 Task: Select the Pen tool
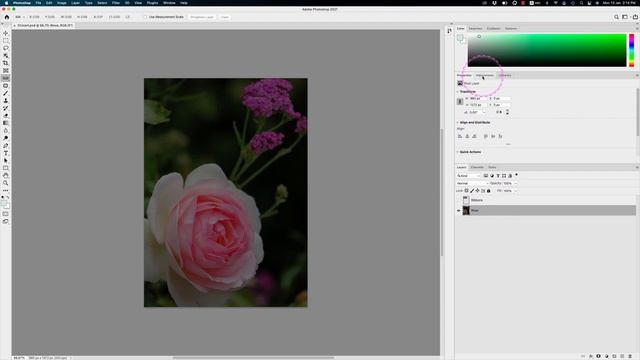pyautogui.click(x=6, y=146)
